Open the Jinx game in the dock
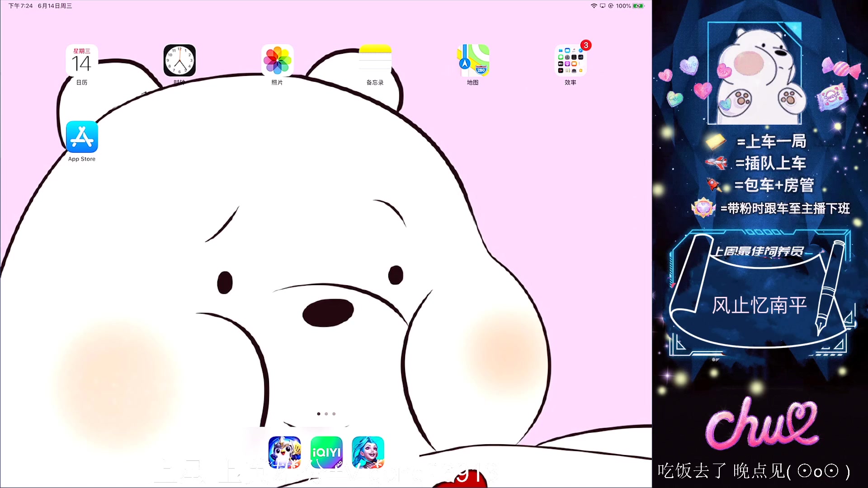The height and width of the screenshot is (488, 868). tap(368, 452)
